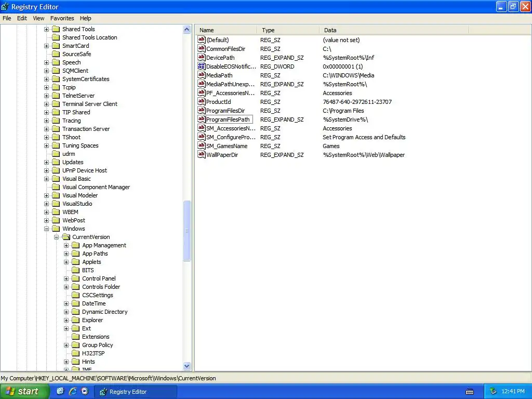Click the (Default) value icon

pyautogui.click(x=202, y=39)
